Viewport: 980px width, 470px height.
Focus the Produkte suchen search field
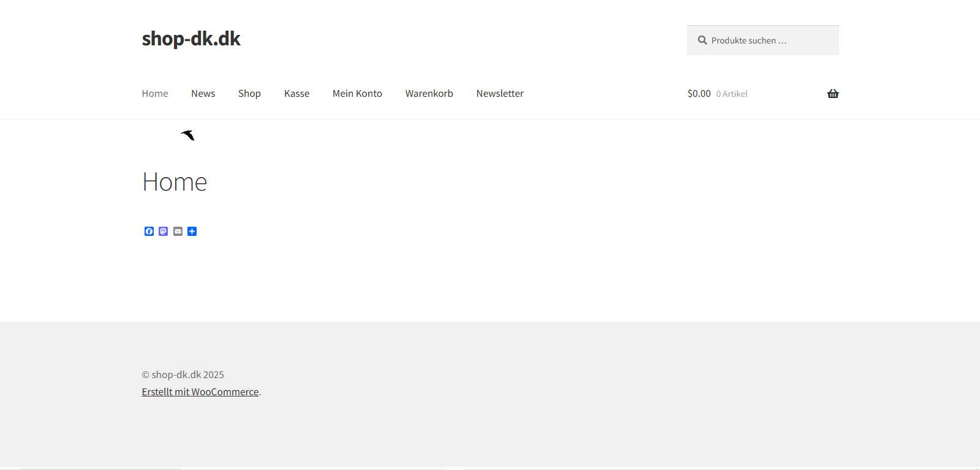click(772, 40)
